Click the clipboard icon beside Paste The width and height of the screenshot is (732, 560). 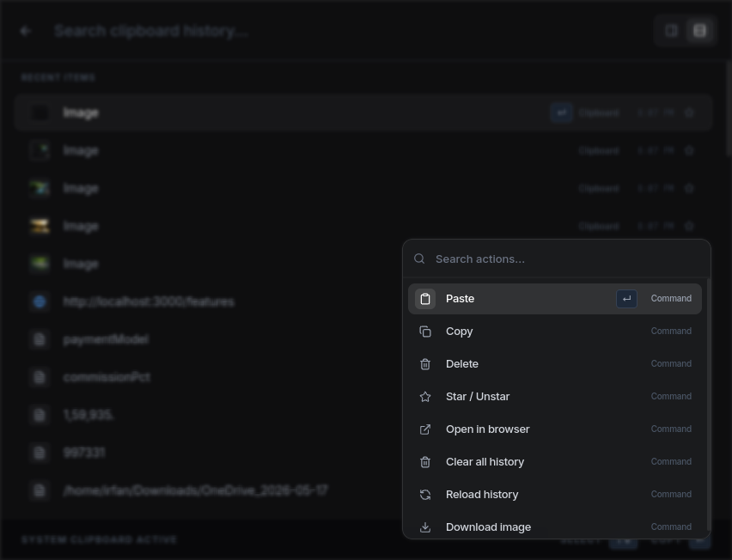pyautogui.click(x=424, y=299)
